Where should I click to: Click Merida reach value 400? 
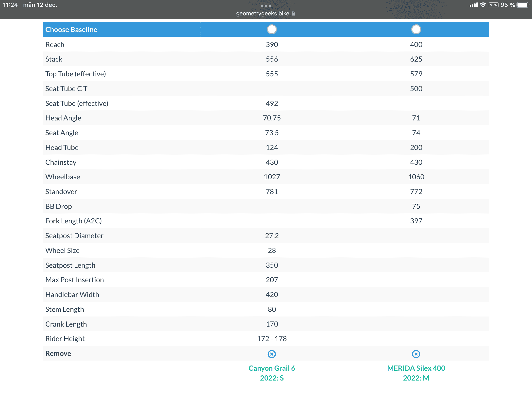(x=416, y=45)
